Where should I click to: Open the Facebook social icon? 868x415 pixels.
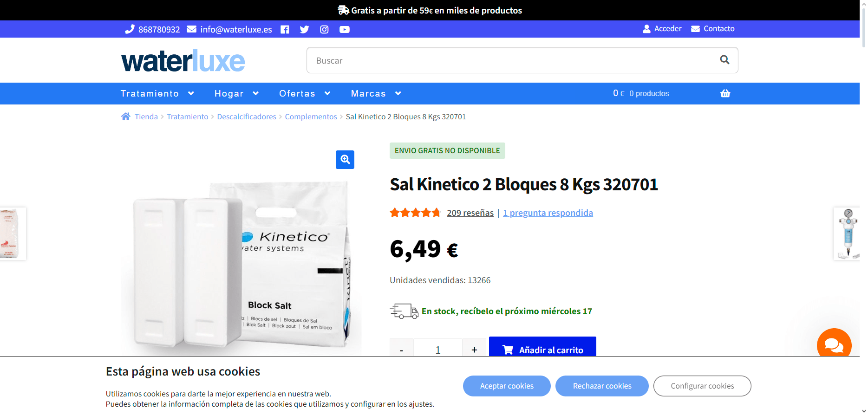click(285, 30)
